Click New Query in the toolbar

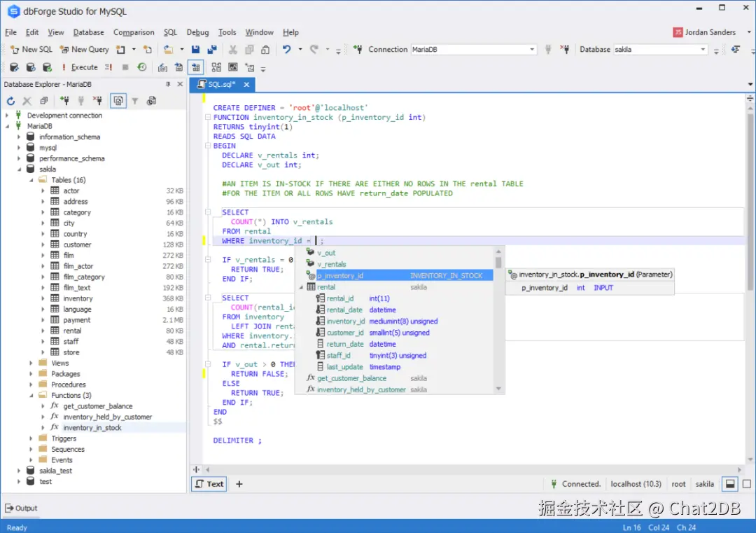click(x=84, y=50)
